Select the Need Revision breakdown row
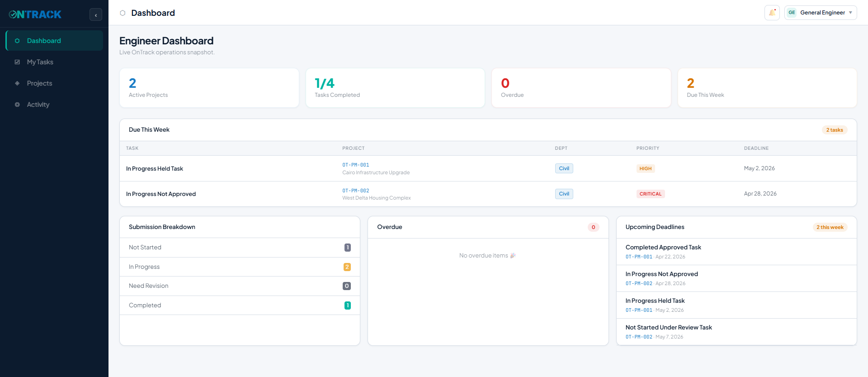Screen dimensions: 868x377 [240, 286]
